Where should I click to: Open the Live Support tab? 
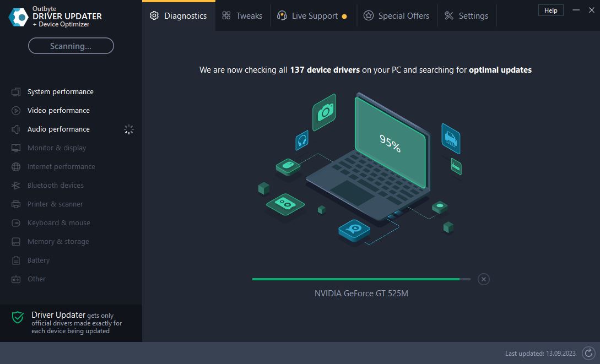pyautogui.click(x=313, y=15)
